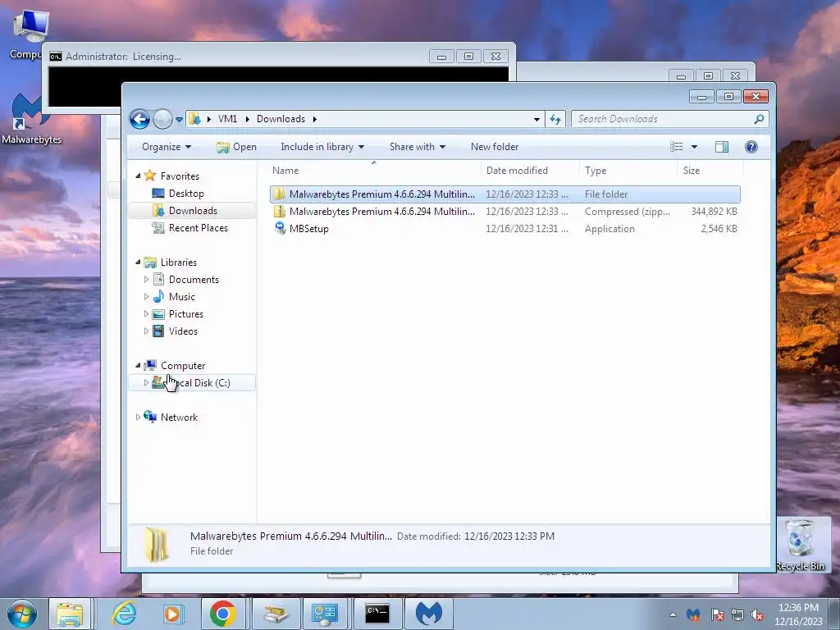This screenshot has height=630, width=840.
Task: Expand the Documents library
Action: [x=146, y=279]
